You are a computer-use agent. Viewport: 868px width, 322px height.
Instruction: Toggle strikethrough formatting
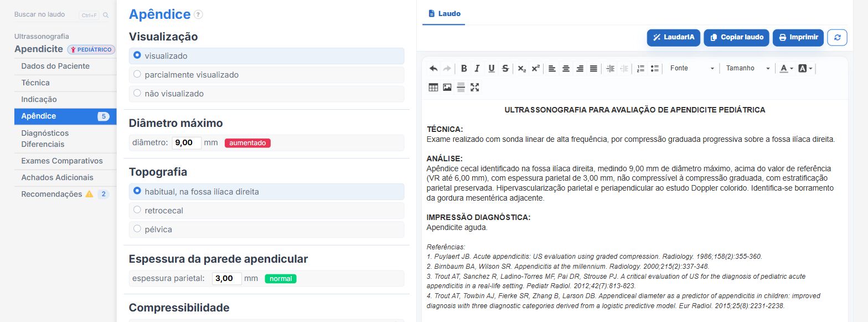click(x=505, y=69)
